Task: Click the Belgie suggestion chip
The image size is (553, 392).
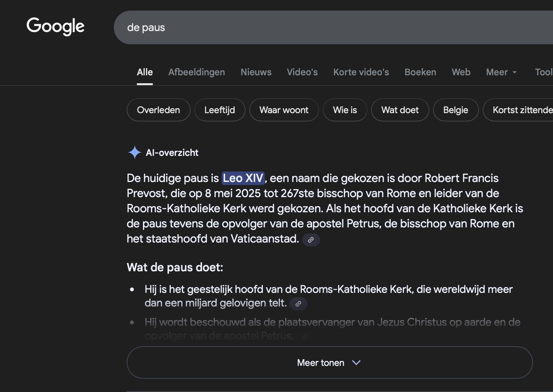Action: [455, 110]
